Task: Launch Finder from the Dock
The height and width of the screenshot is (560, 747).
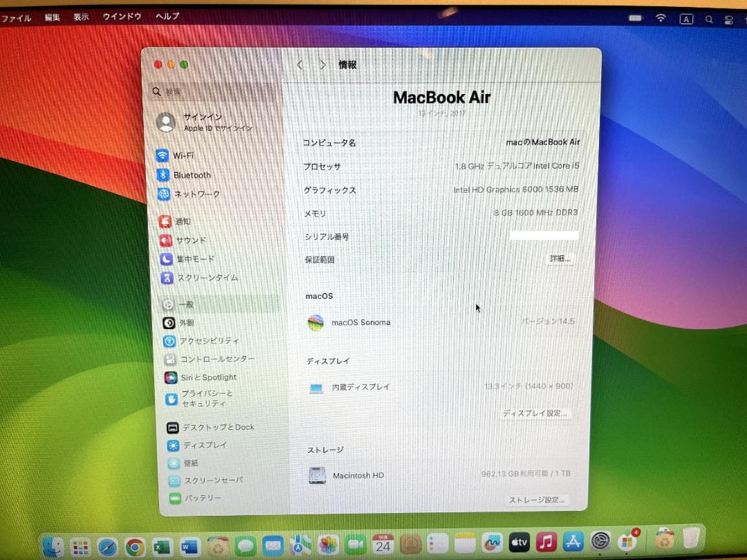Action: click(x=53, y=547)
